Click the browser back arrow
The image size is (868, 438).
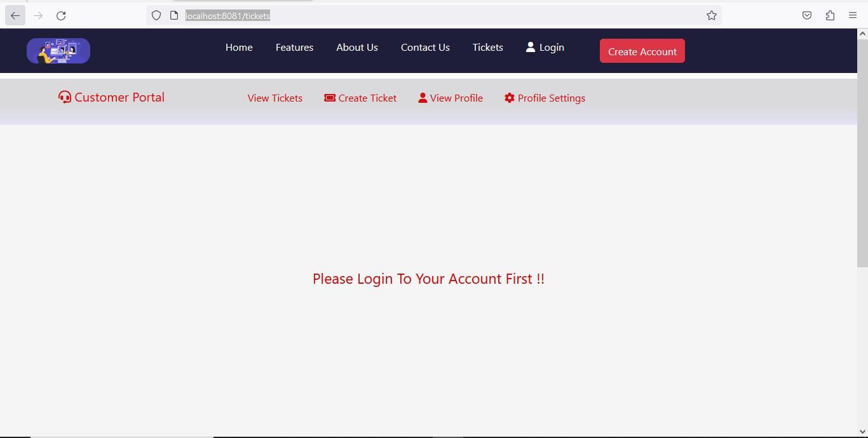tap(15, 16)
